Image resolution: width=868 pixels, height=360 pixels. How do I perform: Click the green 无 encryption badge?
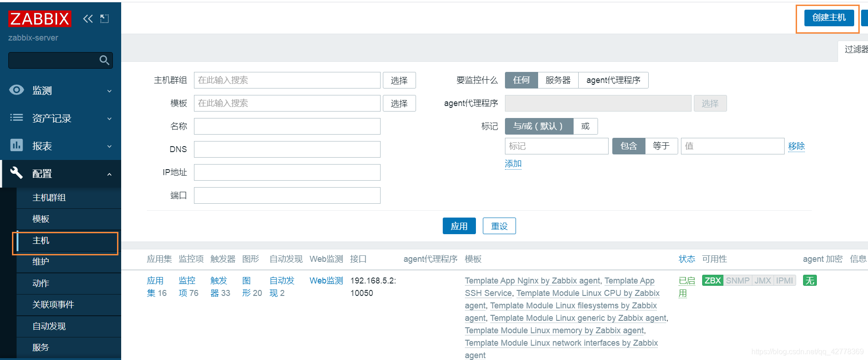[810, 280]
